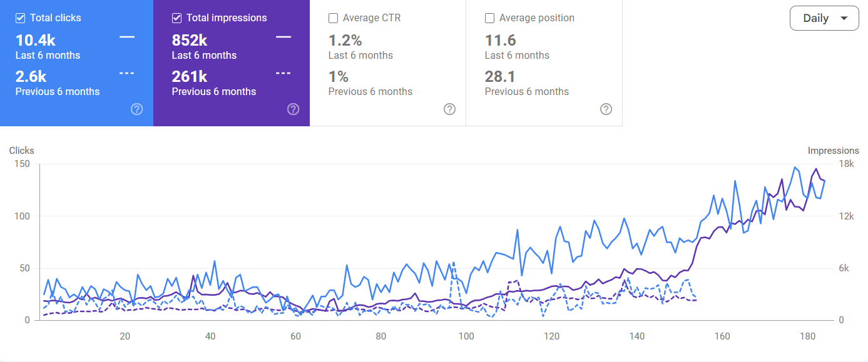Click dashed line legend beside 2.6k clicks
868x362 pixels.
127,73
